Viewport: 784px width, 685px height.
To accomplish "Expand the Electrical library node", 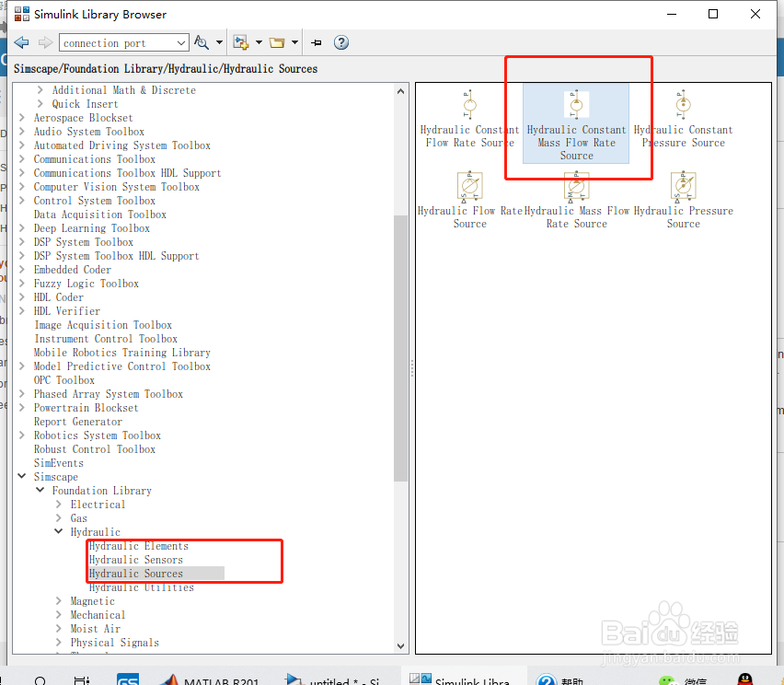I will [59, 504].
